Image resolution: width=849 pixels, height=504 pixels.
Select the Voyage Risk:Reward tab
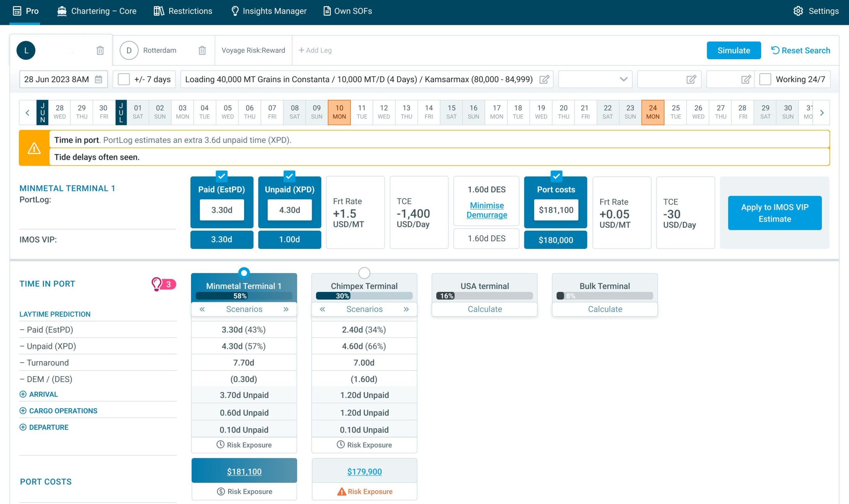point(253,50)
